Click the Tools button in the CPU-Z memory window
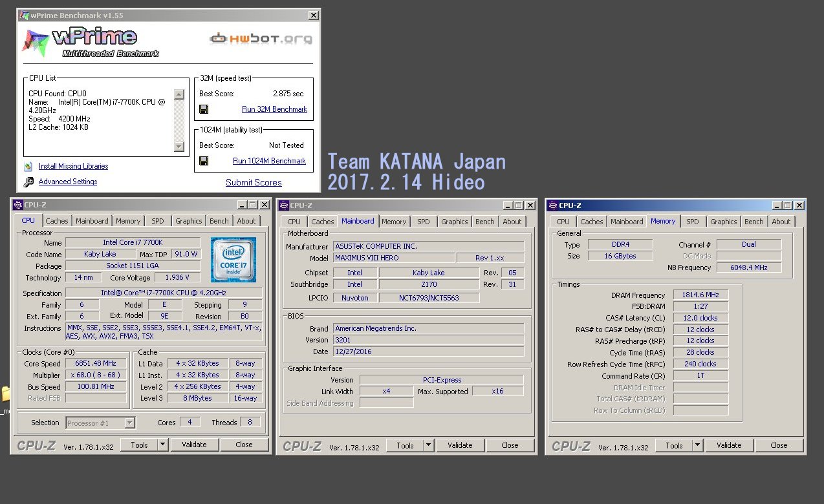The height and width of the screenshot is (504, 824). point(674,445)
